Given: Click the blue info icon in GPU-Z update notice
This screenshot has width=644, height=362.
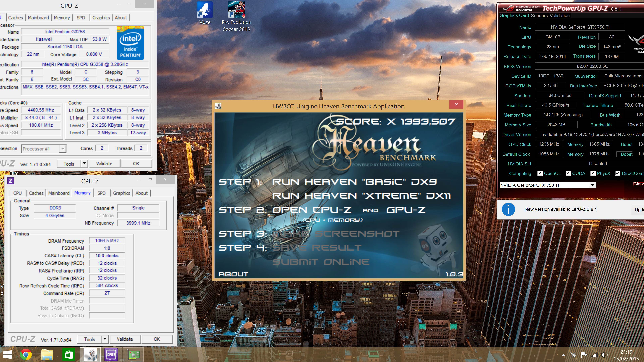Looking at the screenshot, I should (508, 209).
